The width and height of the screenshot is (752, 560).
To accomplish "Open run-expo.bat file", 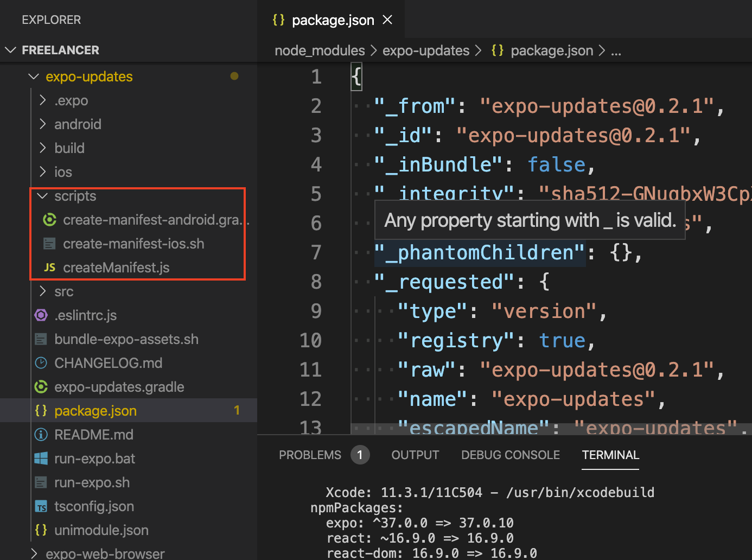I will tap(94, 459).
